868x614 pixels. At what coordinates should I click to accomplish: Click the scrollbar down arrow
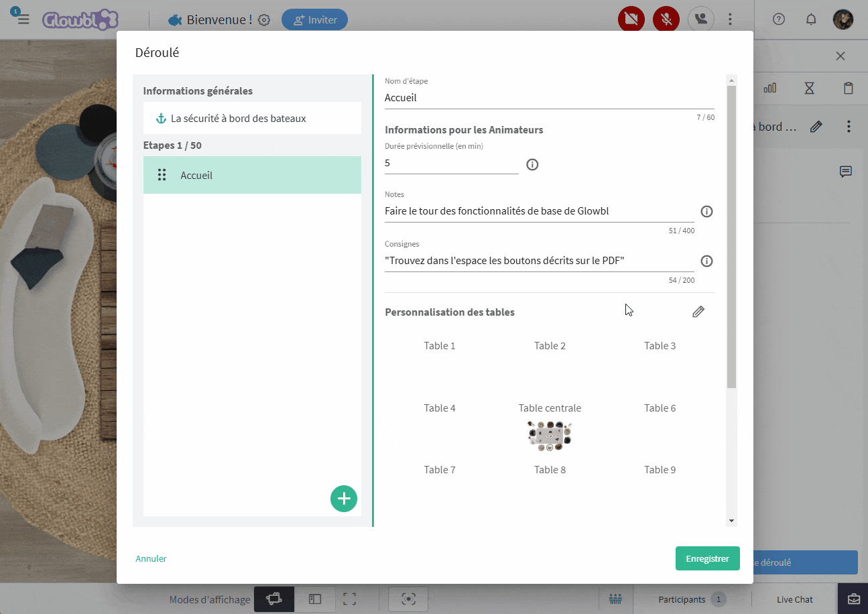point(731,521)
